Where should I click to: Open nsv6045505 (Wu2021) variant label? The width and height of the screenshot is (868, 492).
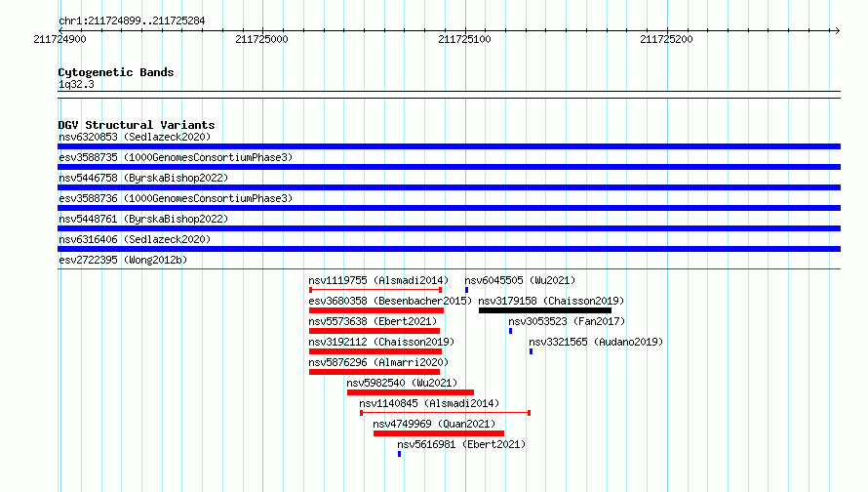520,280
